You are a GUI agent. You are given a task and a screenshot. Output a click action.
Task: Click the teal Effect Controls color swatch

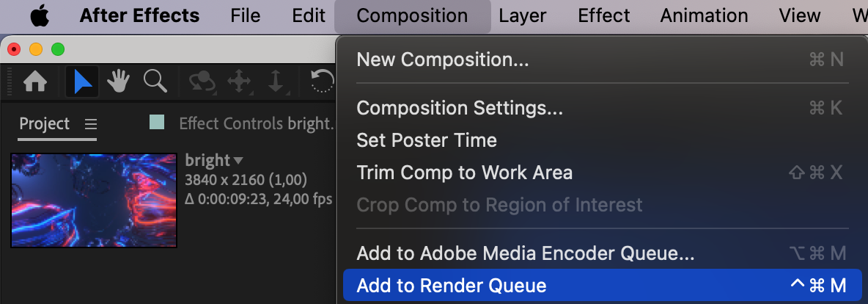[157, 122]
